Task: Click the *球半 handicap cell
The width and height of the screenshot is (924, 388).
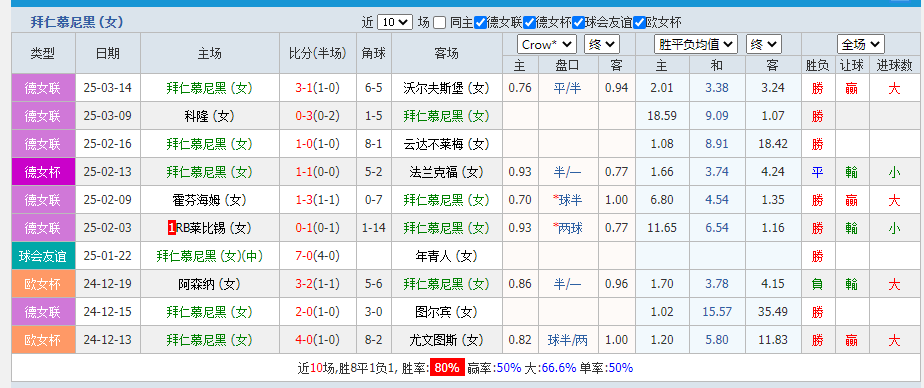Action: point(567,200)
